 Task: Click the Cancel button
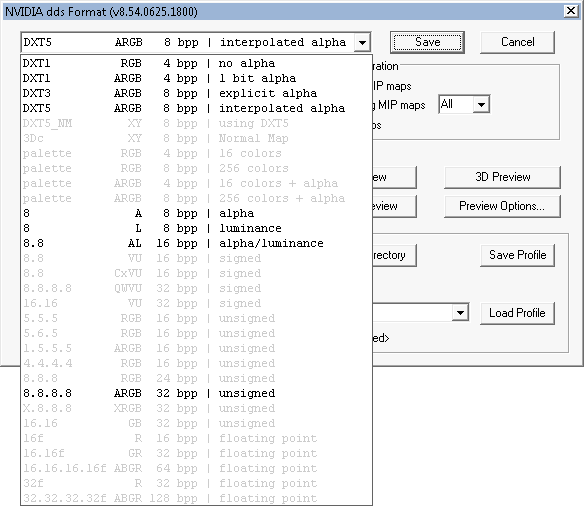[517, 42]
